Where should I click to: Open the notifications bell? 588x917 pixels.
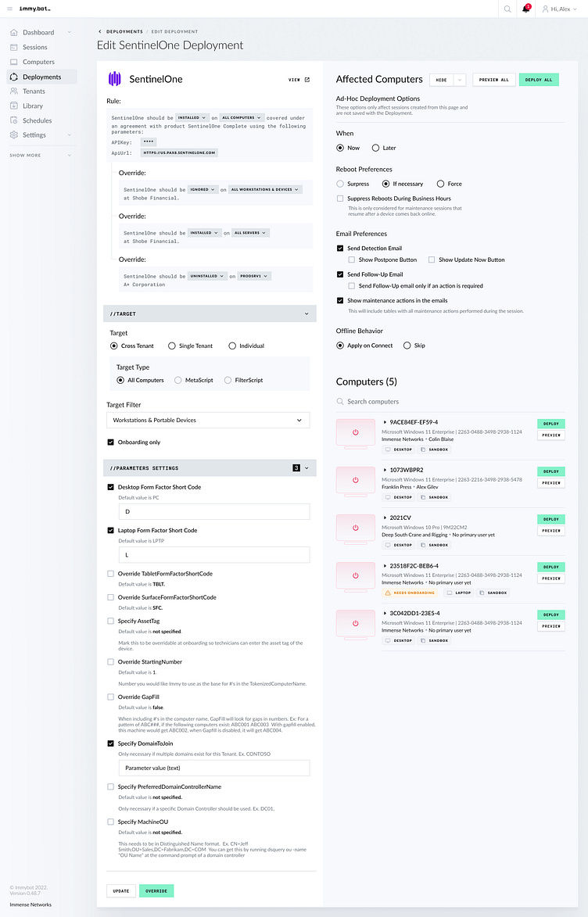[x=526, y=9]
